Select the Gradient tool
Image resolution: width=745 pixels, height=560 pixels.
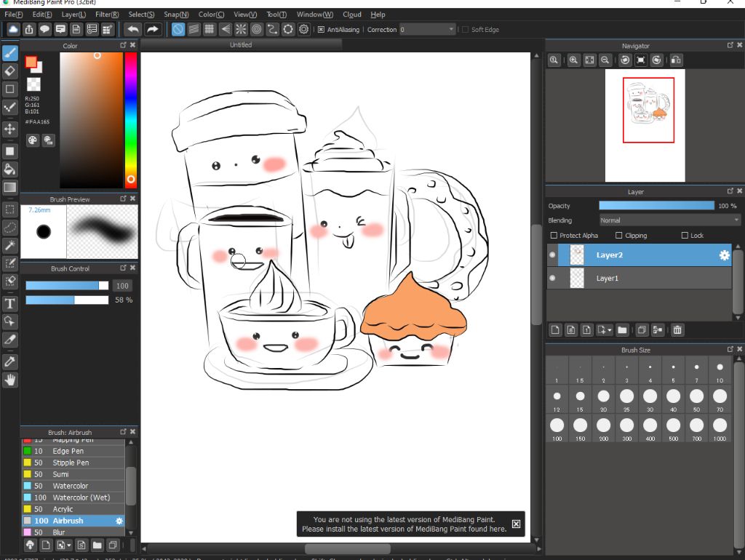[10, 188]
